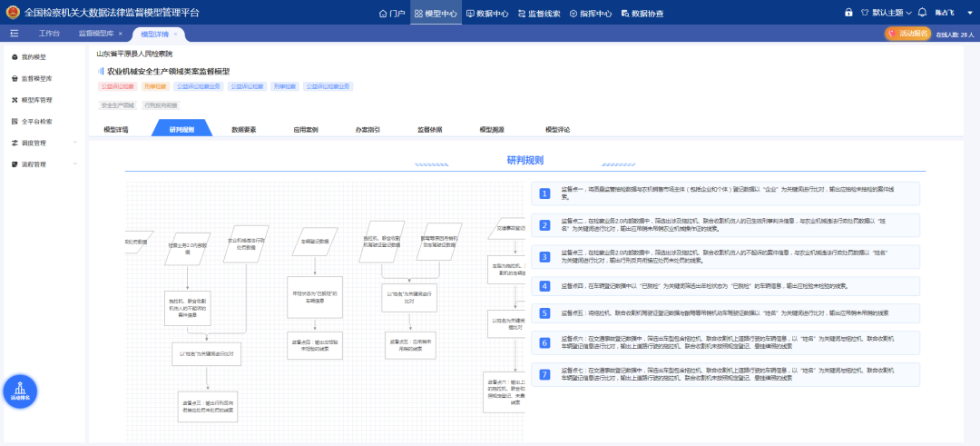Close the 模型详情 tab
The image size is (980, 446).
pyautogui.click(x=176, y=34)
